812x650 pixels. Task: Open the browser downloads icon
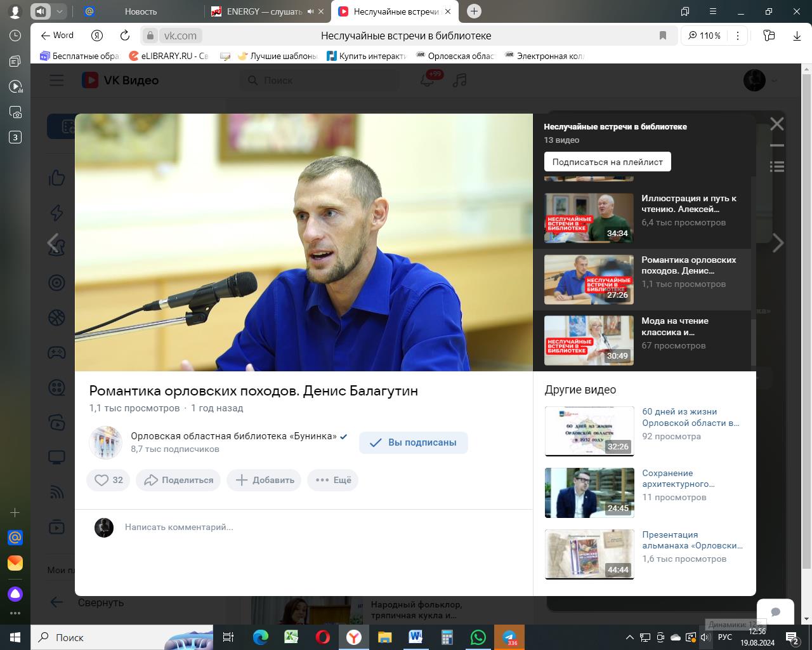click(x=797, y=36)
